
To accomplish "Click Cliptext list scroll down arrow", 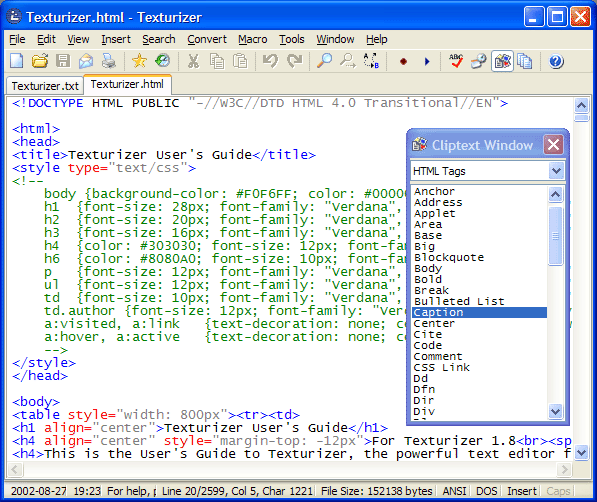I will (x=555, y=411).
